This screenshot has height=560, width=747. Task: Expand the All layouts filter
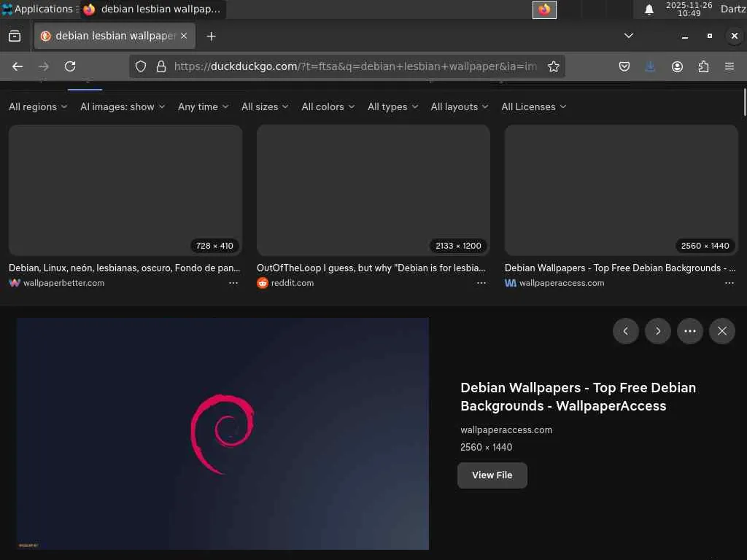pos(460,106)
